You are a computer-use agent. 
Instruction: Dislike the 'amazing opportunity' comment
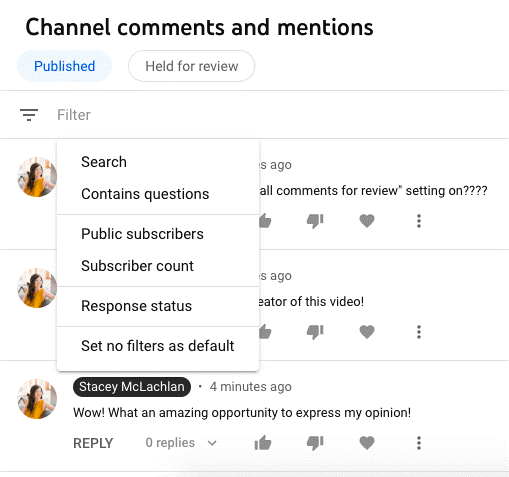pyautogui.click(x=315, y=443)
